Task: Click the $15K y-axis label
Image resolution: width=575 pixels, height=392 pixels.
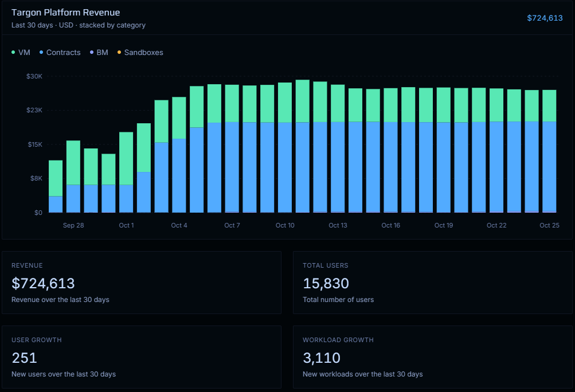Action: (x=35, y=144)
